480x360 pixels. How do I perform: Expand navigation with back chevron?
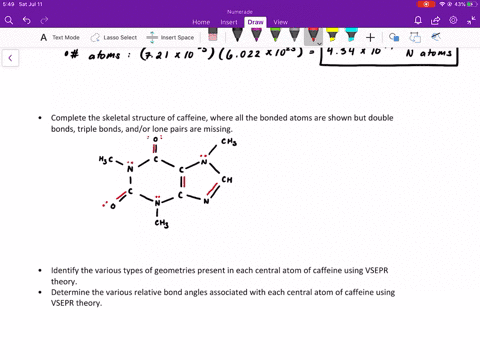click(x=10, y=58)
